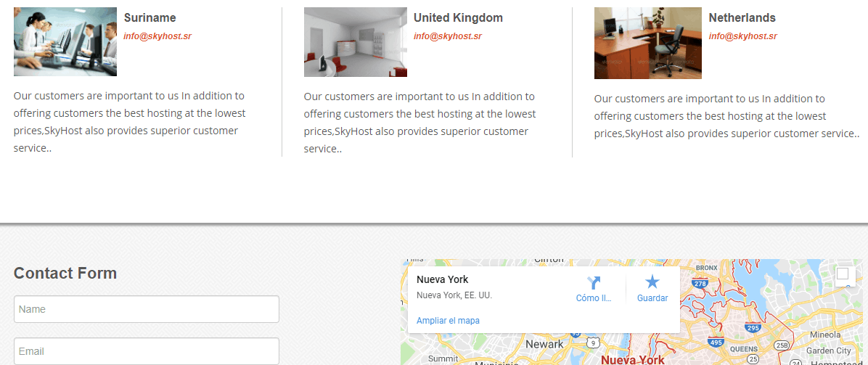868x365 pixels.
Task: Click the directions arrow icon on map card
Action: click(x=594, y=283)
